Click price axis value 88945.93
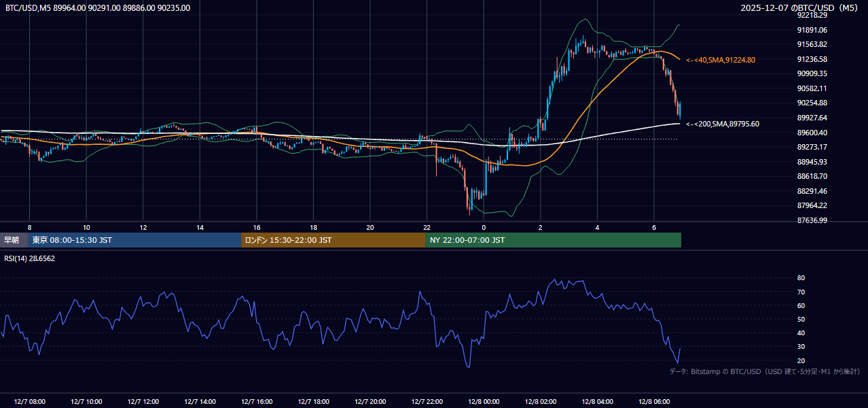868x408 pixels. click(812, 162)
